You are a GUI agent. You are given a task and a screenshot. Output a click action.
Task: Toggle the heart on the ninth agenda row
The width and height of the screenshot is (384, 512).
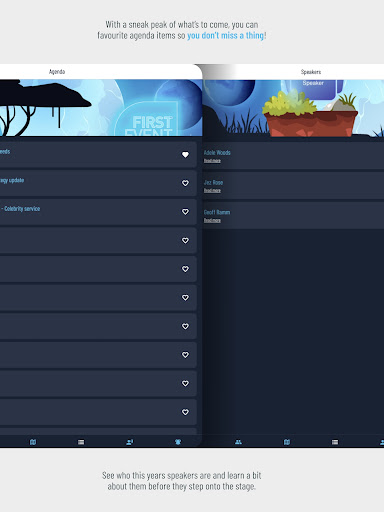click(x=185, y=384)
